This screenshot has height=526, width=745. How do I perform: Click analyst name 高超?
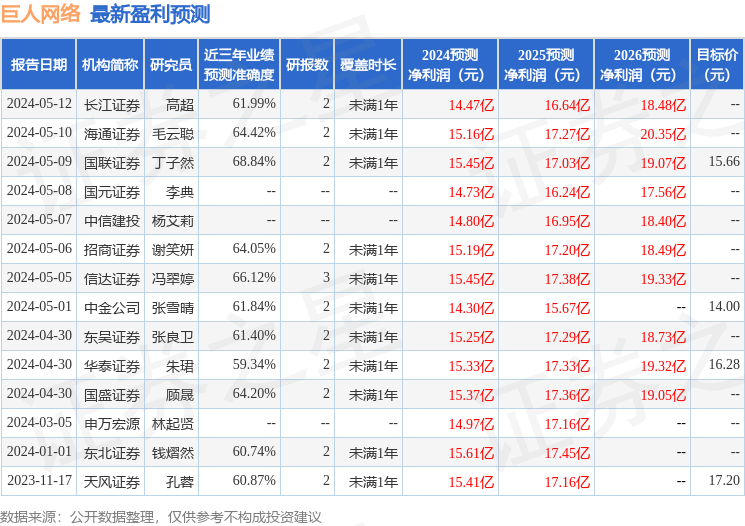pos(180,105)
